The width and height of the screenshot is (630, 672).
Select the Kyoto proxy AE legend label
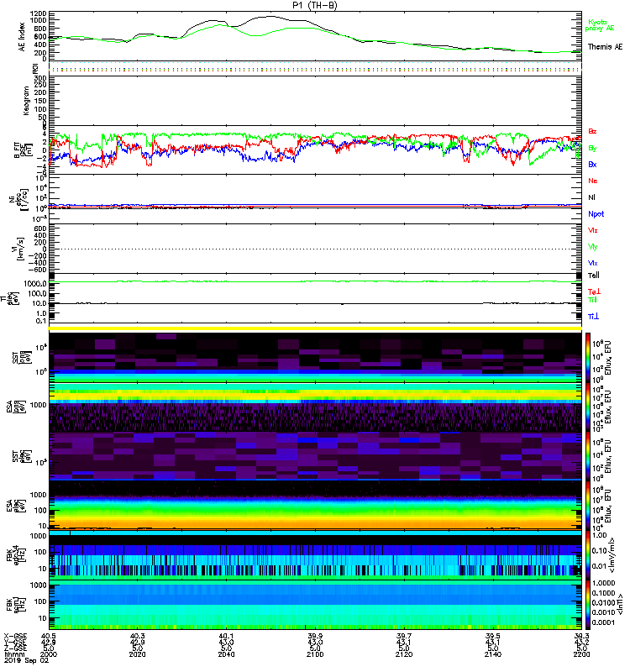click(x=599, y=25)
